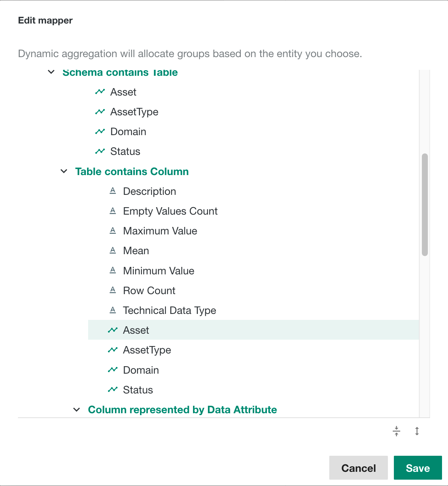The height and width of the screenshot is (486, 448).
Task: Select AssetType under Schema contains Table
Action: coord(134,112)
